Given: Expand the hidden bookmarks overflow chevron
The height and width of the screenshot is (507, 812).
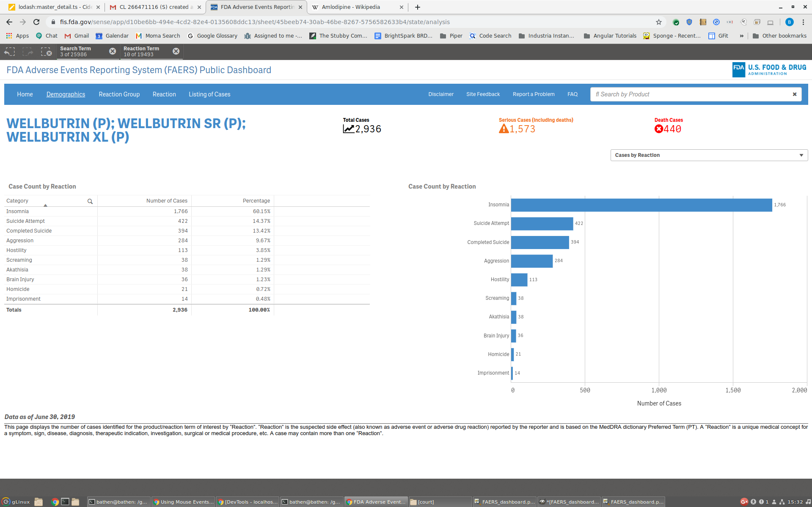Looking at the screenshot, I should point(741,36).
